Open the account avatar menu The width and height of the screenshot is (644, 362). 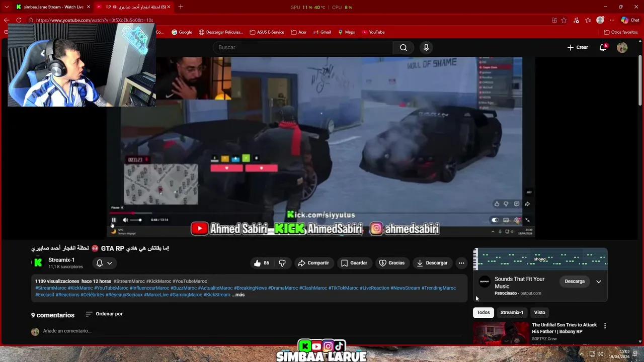622,47
